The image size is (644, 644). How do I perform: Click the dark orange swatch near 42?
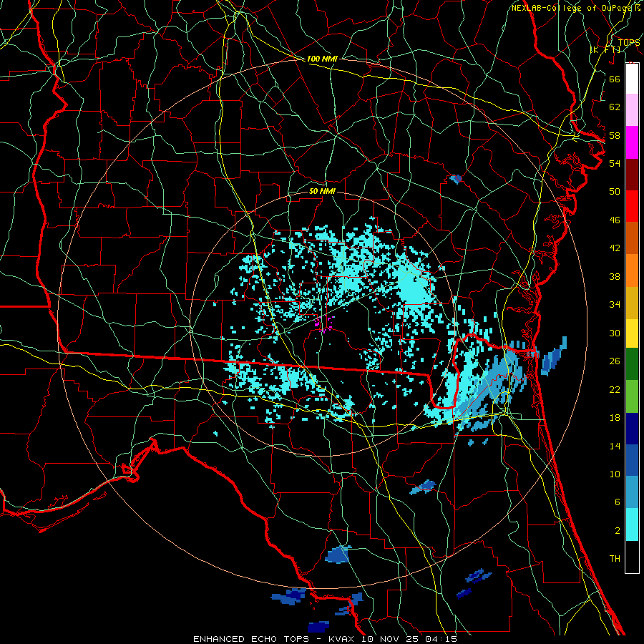click(632, 238)
